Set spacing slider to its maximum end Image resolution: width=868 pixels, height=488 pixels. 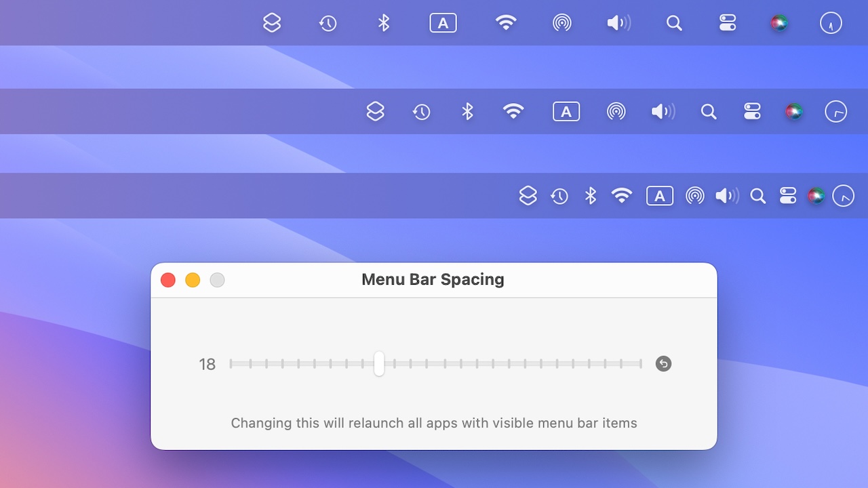(x=641, y=364)
